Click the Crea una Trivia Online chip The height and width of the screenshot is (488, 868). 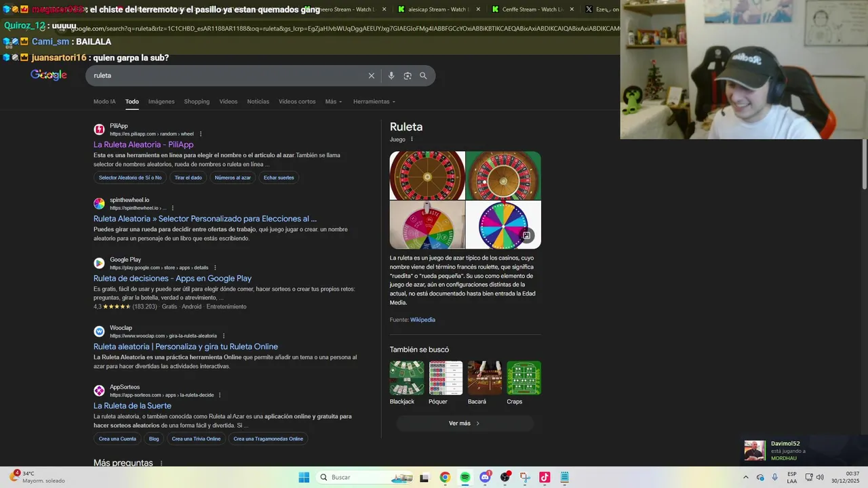196,439
